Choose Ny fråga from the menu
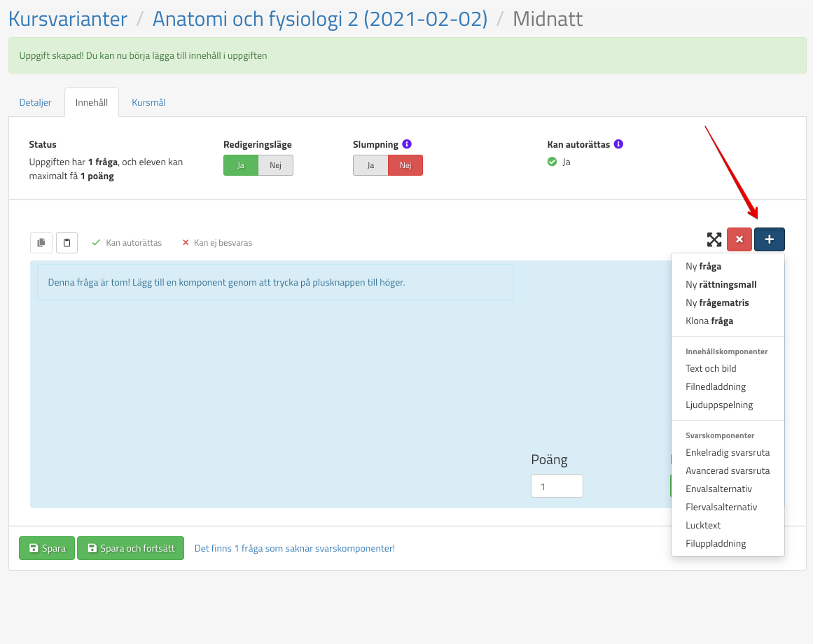This screenshot has width=813, height=644. tap(703, 266)
